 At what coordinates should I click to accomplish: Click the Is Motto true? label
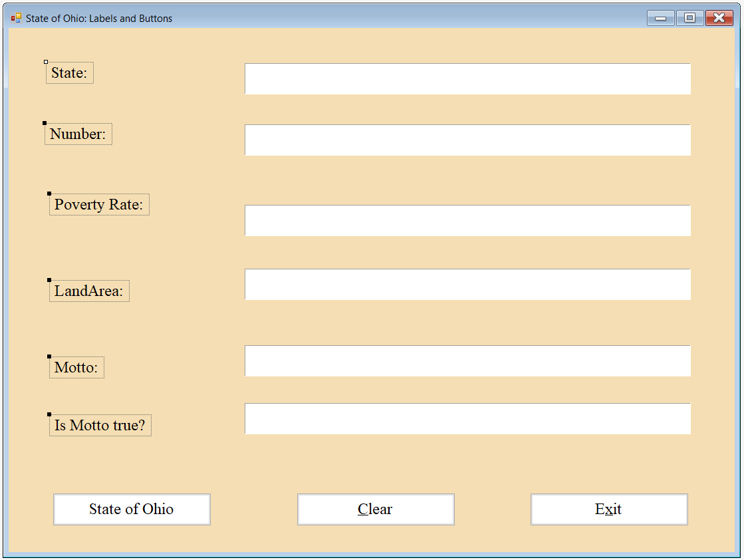coord(100,426)
